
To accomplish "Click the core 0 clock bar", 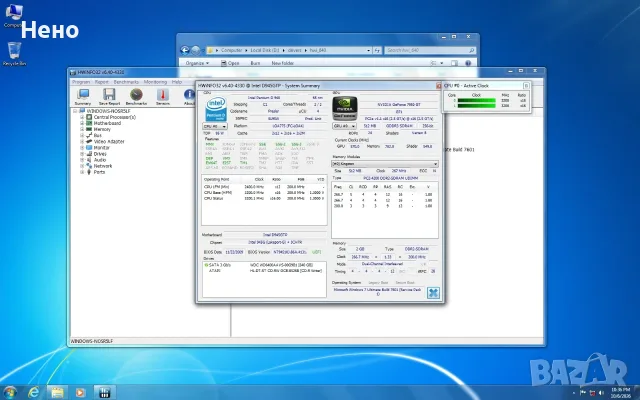I will (476, 100).
